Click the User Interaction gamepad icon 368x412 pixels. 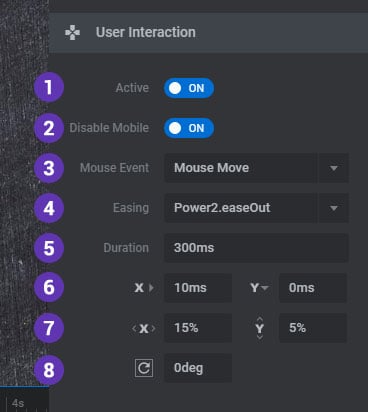pyautogui.click(x=72, y=33)
